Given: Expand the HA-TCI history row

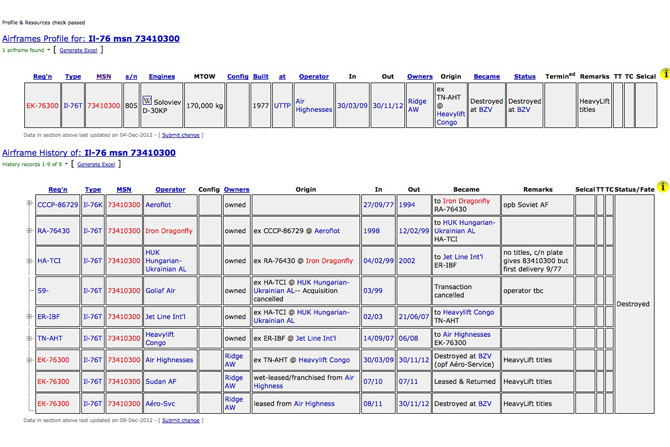Looking at the screenshot, I should pos(29,261).
